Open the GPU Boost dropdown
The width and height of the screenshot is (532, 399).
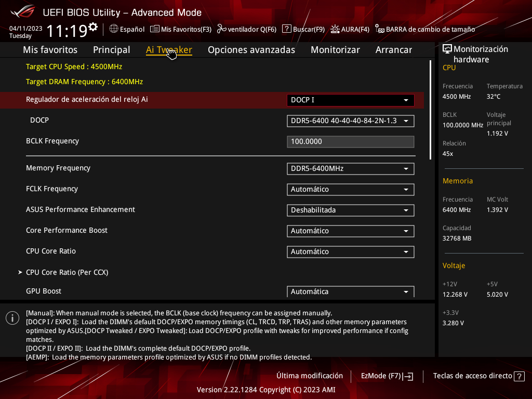pyautogui.click(x=351, y=291)
